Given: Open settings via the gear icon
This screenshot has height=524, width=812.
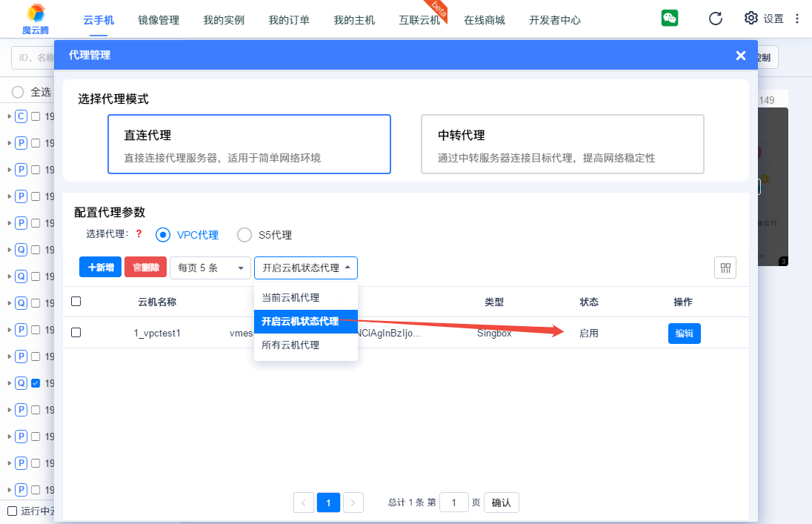Looking at the screenshot, I should (x=751, y=19).
